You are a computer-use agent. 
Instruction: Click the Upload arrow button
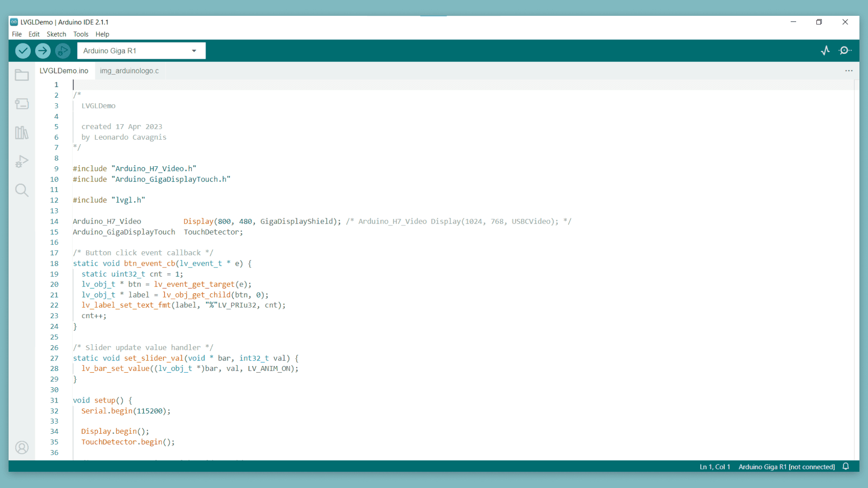[x=43, y=51]
